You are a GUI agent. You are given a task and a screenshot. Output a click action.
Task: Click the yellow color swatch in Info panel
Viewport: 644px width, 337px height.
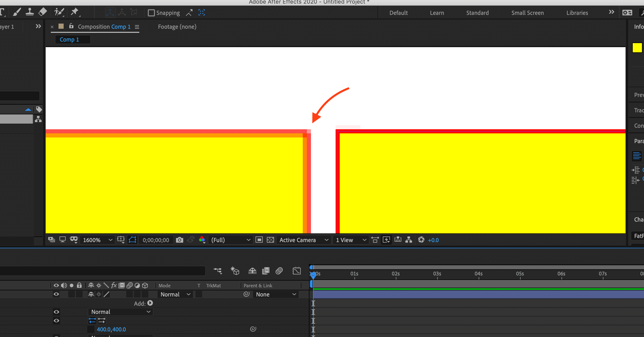point(637,47)
